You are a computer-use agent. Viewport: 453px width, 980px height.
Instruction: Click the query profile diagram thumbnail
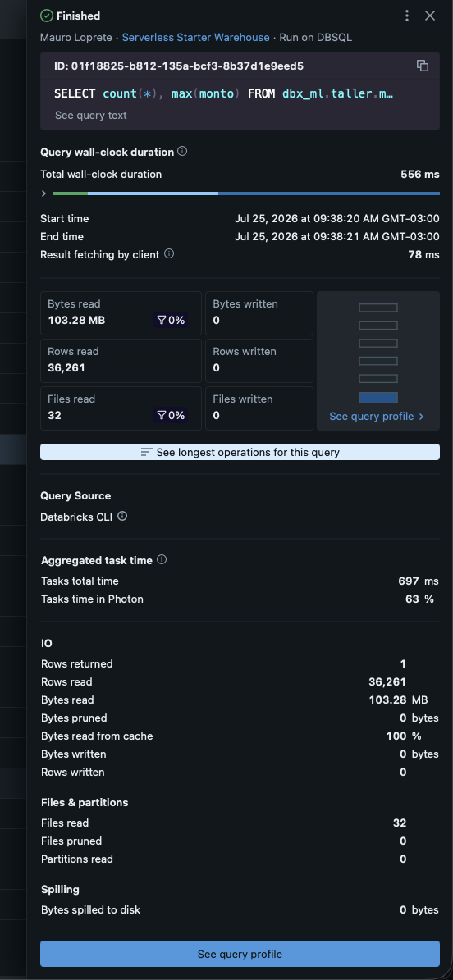pos(378,353)
